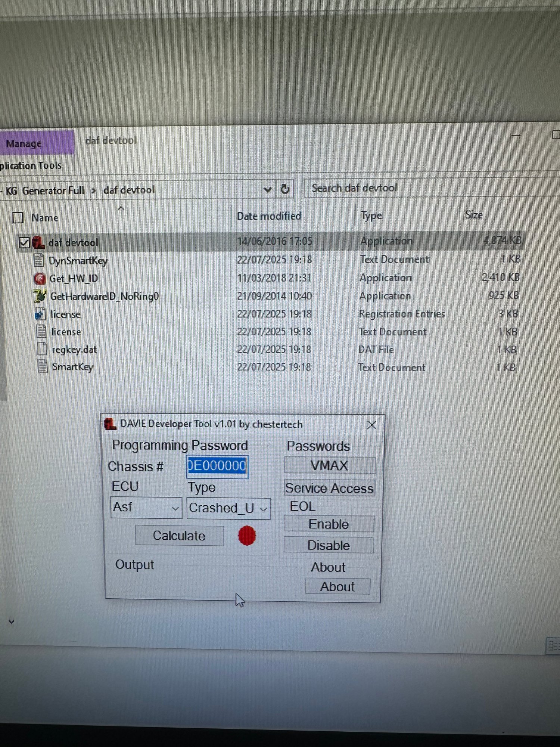Sort files by the Type column
Image resolution: width=560 pixels, height=747 pixels.
371,216
